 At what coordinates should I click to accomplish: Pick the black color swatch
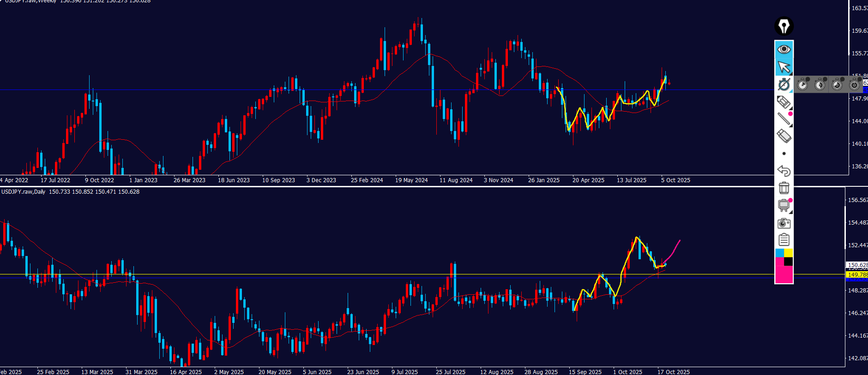[x=789, y=262]
